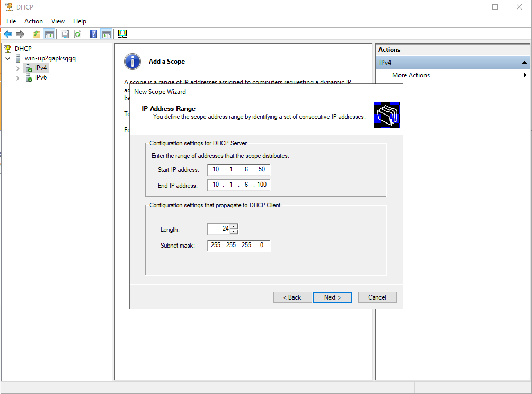Open Properties from the toolbar icon
Image resolution: width=532 pixels, height=394 pixels.
pyautogui.click(x=65, y=34)
